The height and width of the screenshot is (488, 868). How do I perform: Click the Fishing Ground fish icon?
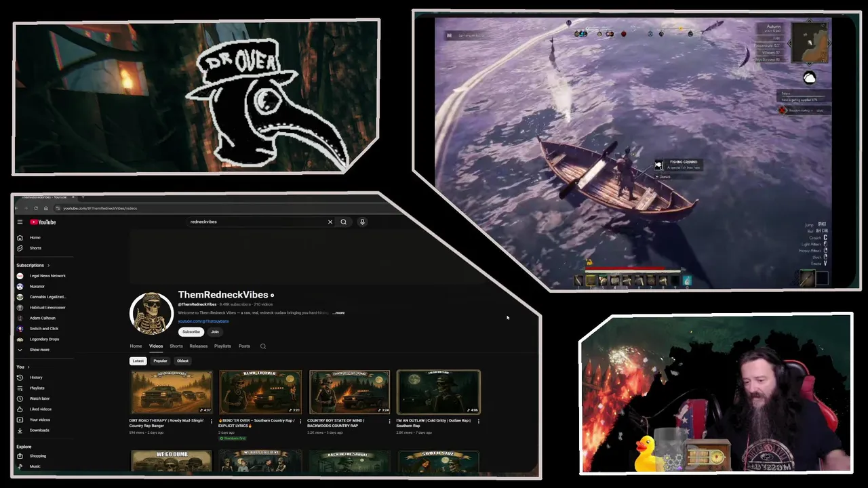pyautogui.click(x=658, y=165)
